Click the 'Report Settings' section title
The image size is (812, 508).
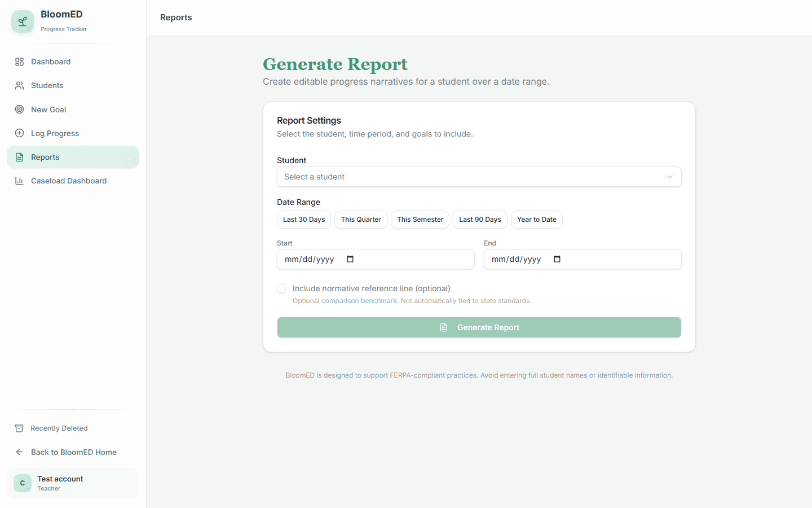(x=309, y=121)
